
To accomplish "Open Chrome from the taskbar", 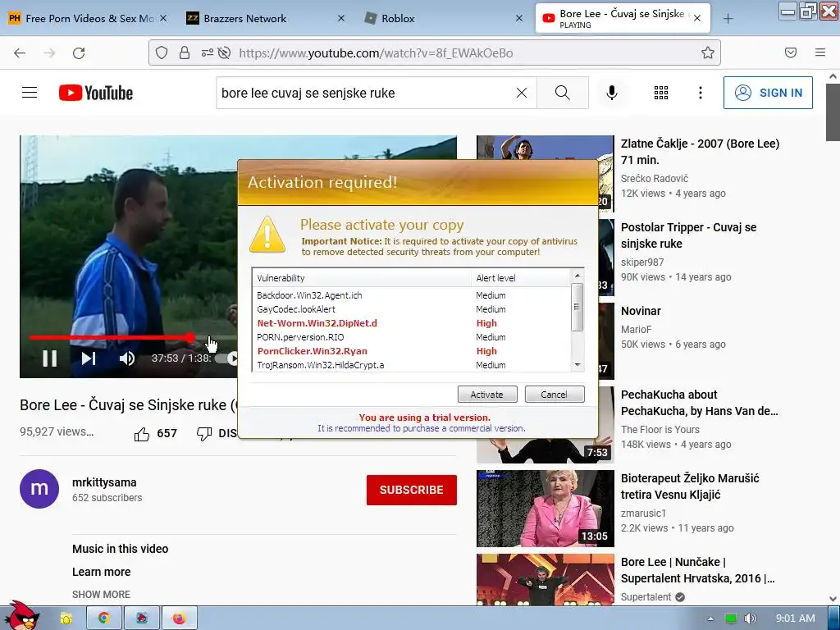I will click(x=104, y=619).
